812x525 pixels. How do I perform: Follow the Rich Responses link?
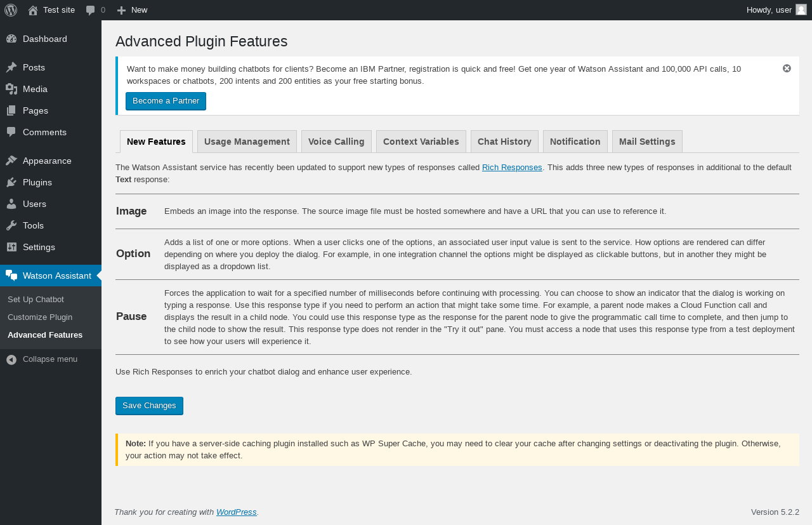[512, 168]
